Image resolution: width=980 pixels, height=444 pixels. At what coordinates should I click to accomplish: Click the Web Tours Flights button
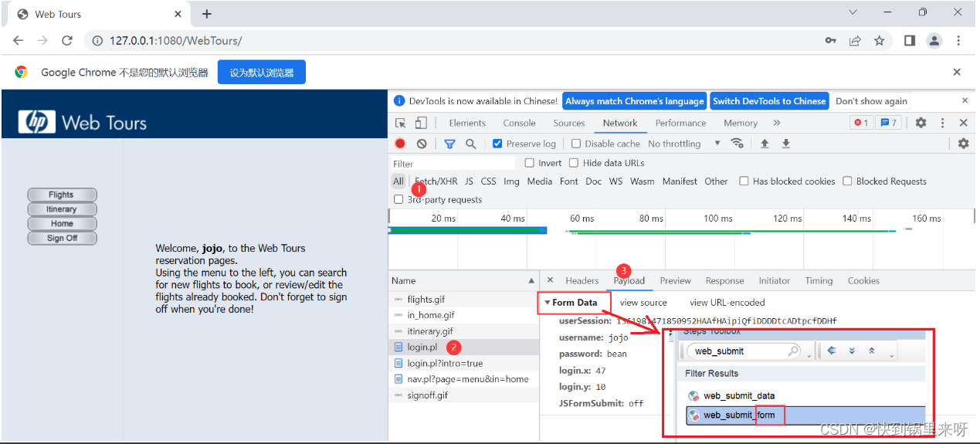click(62, 195)
